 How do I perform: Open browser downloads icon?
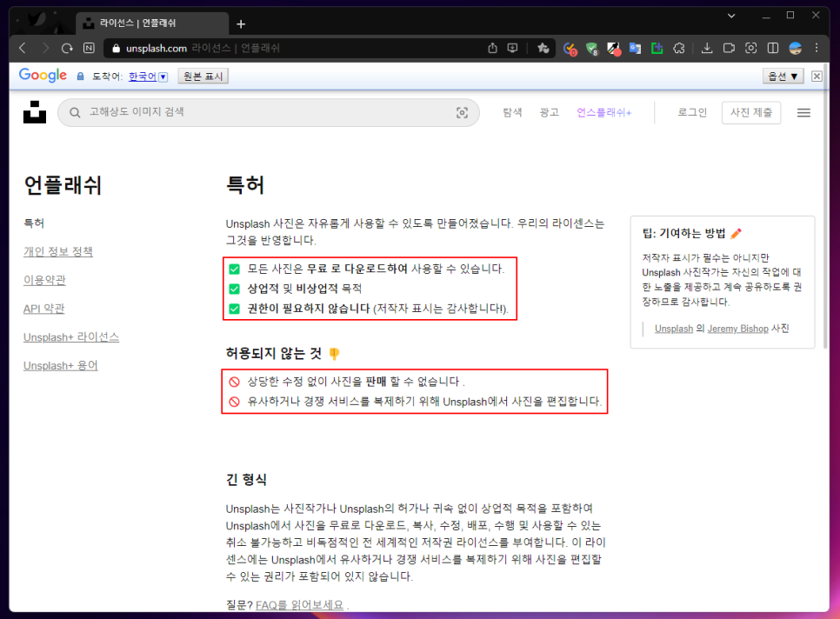tap(707, 48)
